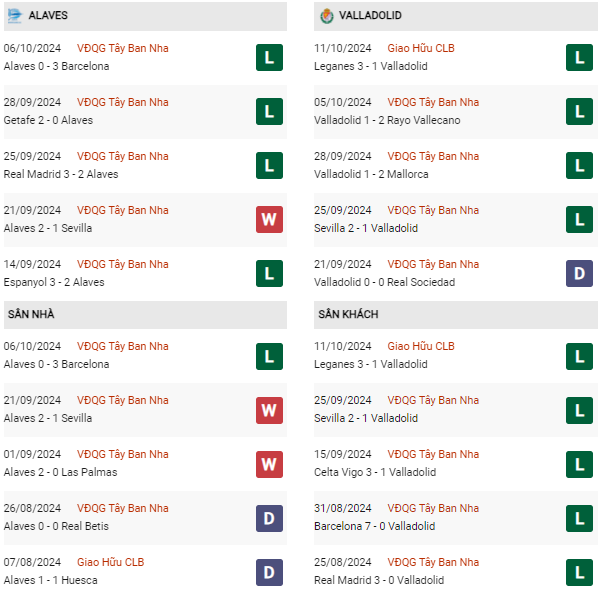This screenshot has height=591, width=600.
Task: Click the Espanyol 3 - 2 Alaves match result
Action: click(57, 282)
